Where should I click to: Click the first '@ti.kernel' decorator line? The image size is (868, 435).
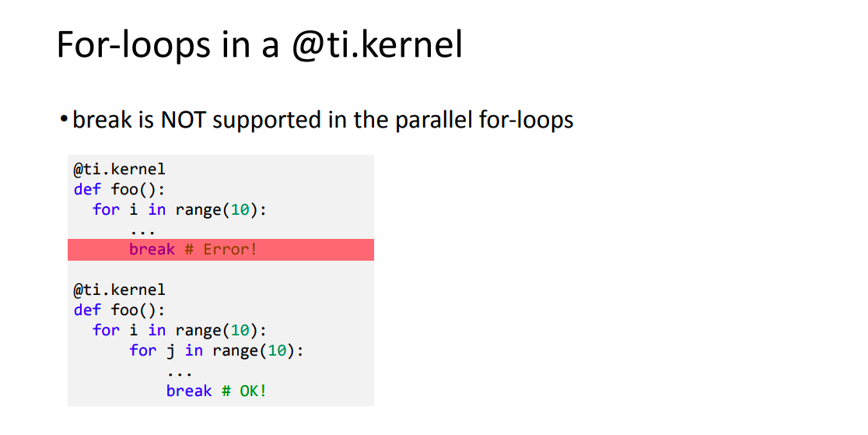[119, 169]
